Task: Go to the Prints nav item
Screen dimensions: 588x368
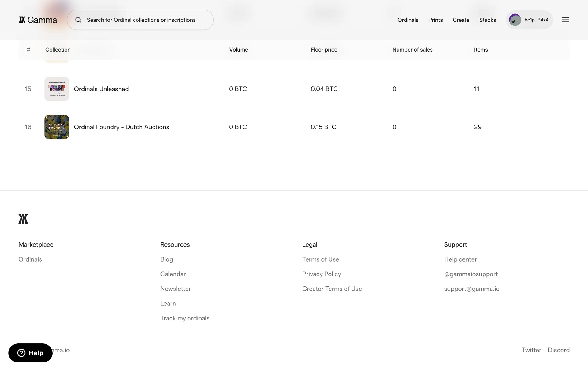Action: point(435,20)
